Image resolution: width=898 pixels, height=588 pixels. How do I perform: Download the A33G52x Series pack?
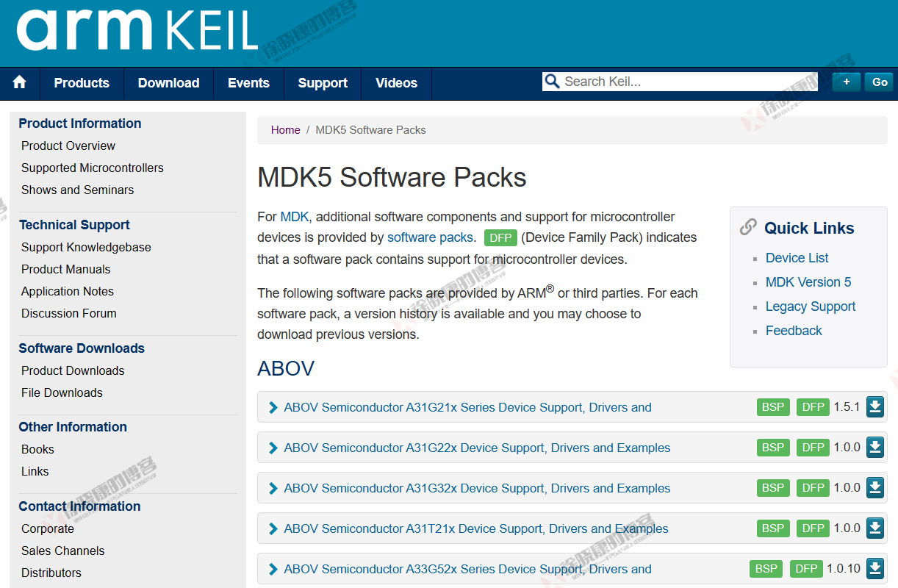[x=874, y=568]
